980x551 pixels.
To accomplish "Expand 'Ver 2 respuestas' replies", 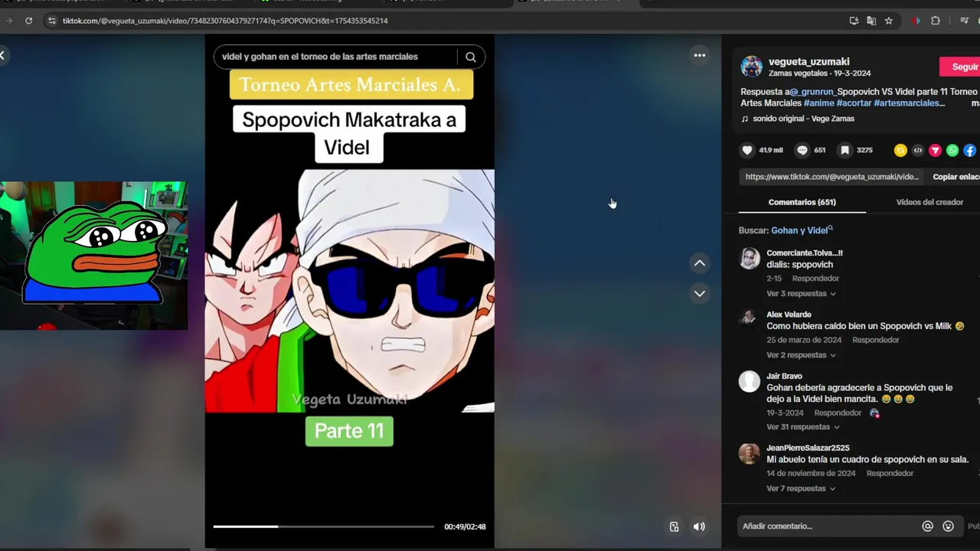I will coord(801,355).
